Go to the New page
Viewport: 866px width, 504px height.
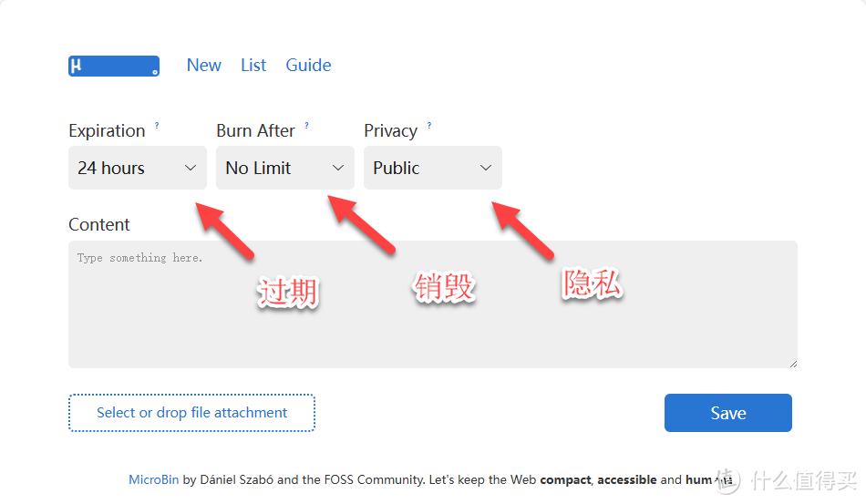pos(204,66)
